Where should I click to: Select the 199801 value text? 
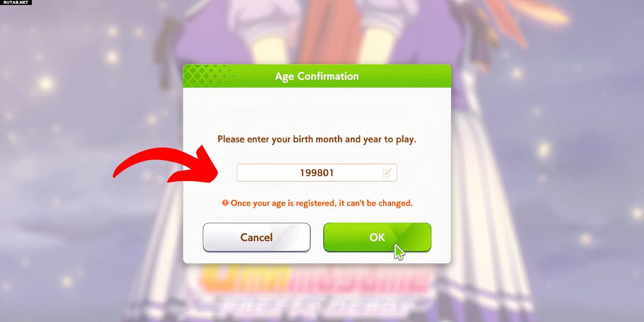(317, 173)
